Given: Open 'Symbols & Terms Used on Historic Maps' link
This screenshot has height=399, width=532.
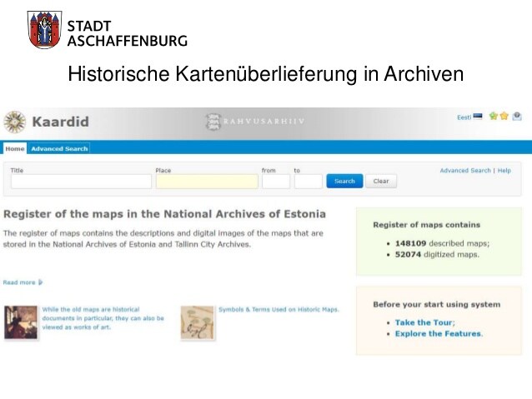Looking at the screenshot, I should [279, 310].
